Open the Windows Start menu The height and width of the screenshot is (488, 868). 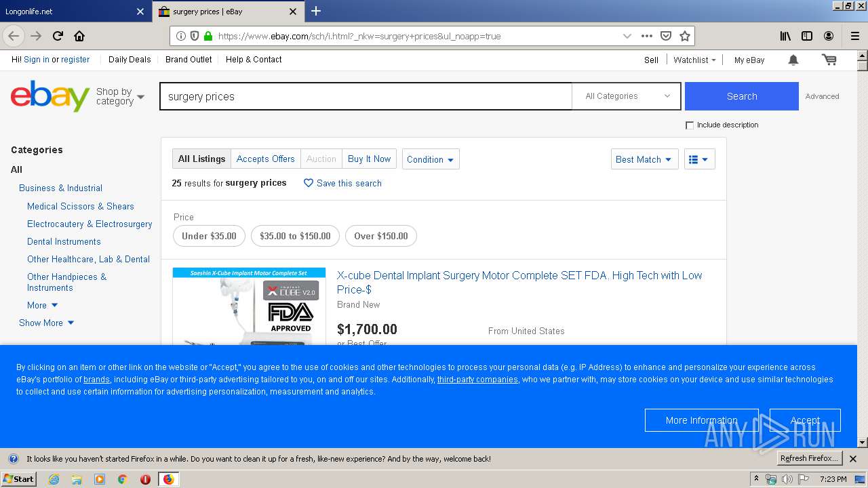18,479
